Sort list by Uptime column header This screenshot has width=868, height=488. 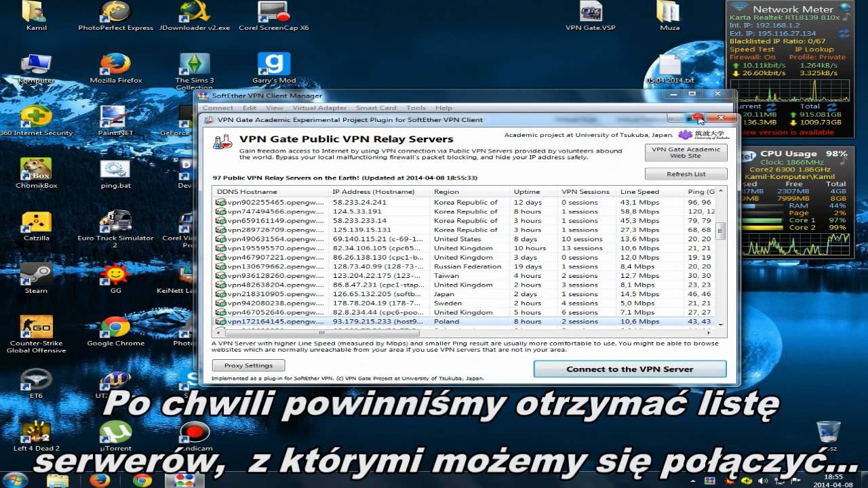point(535,192)
